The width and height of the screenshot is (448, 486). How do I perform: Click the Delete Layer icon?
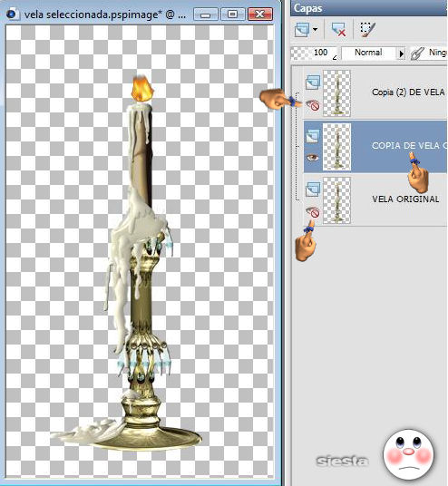click(x=338, y=29)
